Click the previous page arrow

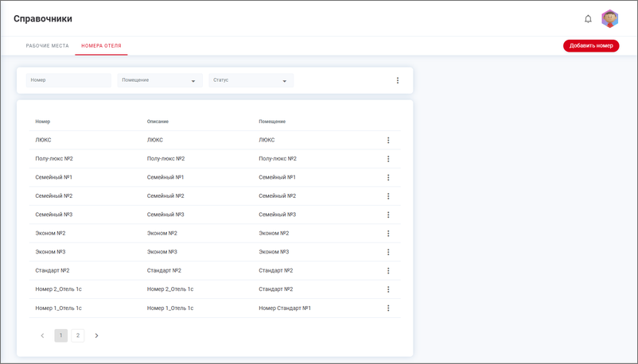coord(42,335)
